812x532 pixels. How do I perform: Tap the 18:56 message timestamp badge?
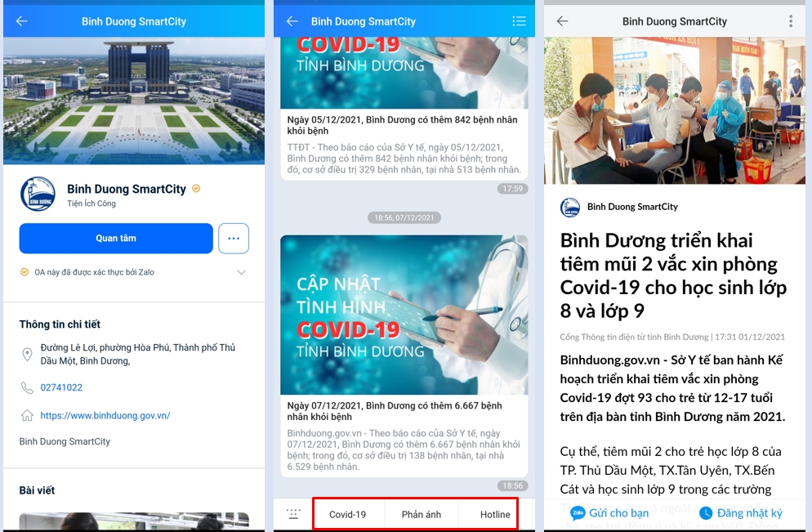click(513, 485)
